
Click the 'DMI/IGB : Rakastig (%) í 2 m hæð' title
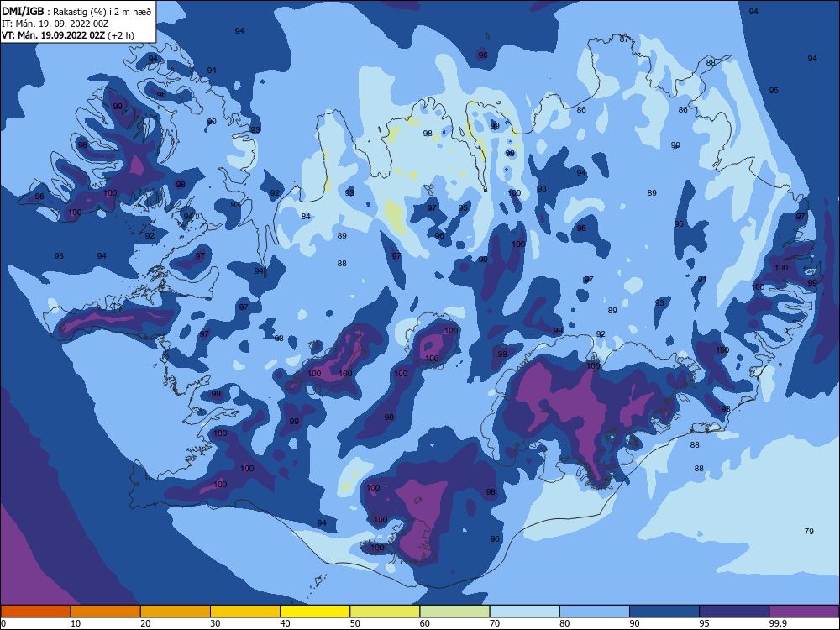point(76,12)
